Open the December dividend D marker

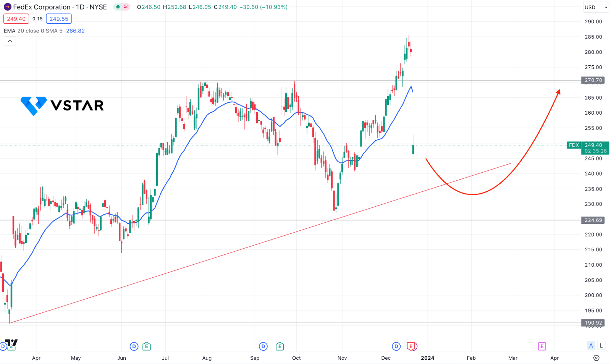(396, 346)
